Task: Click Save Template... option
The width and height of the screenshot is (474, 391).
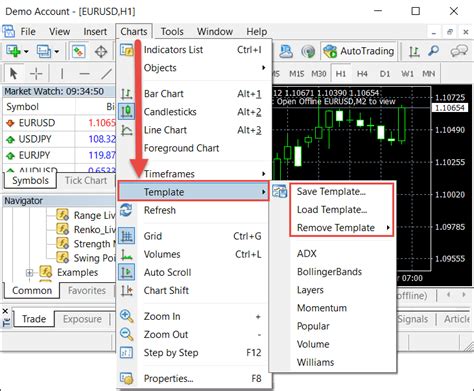Action: [331, 191]
